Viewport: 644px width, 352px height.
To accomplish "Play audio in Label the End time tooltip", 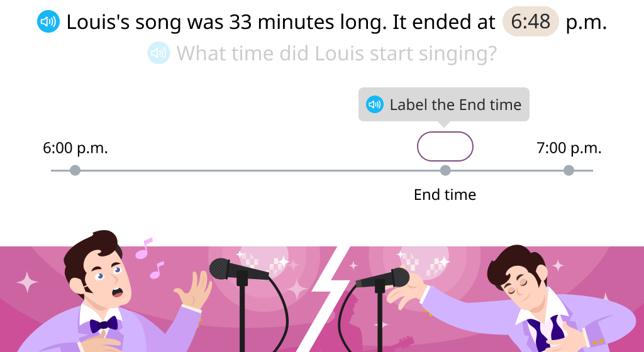I will coord(375,104).
